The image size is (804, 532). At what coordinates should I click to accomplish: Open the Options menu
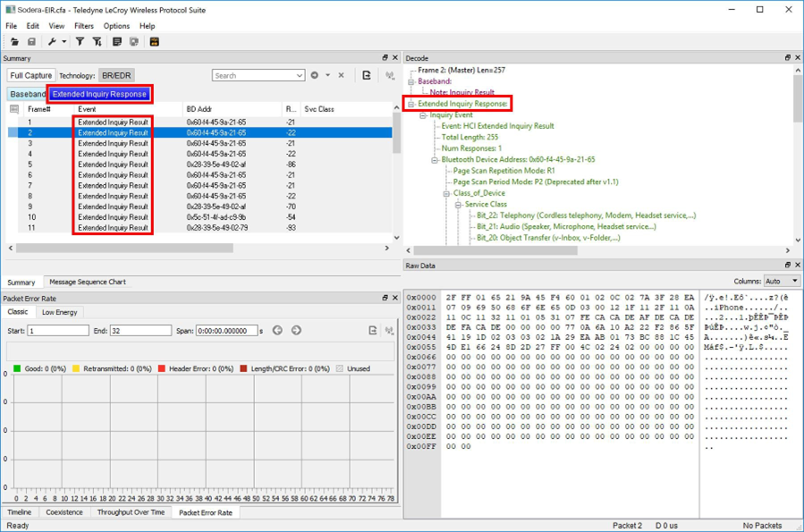click(116, 26)
